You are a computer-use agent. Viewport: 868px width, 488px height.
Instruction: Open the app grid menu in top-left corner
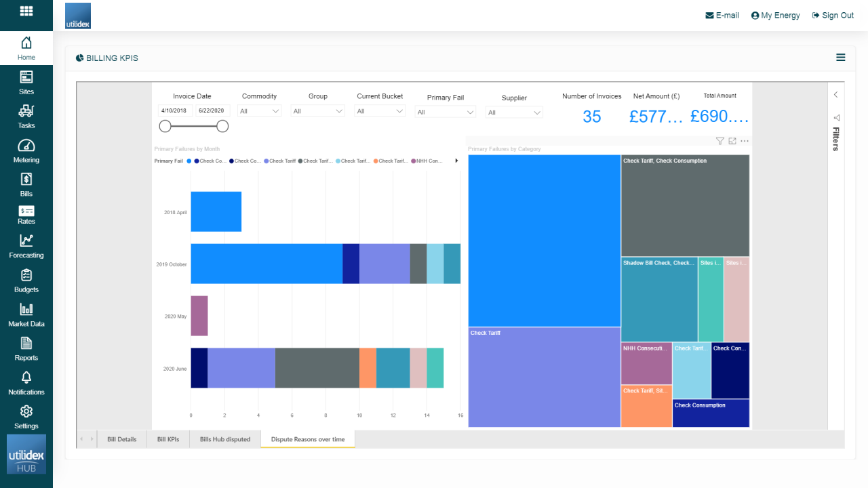click(x=26, y=10)
